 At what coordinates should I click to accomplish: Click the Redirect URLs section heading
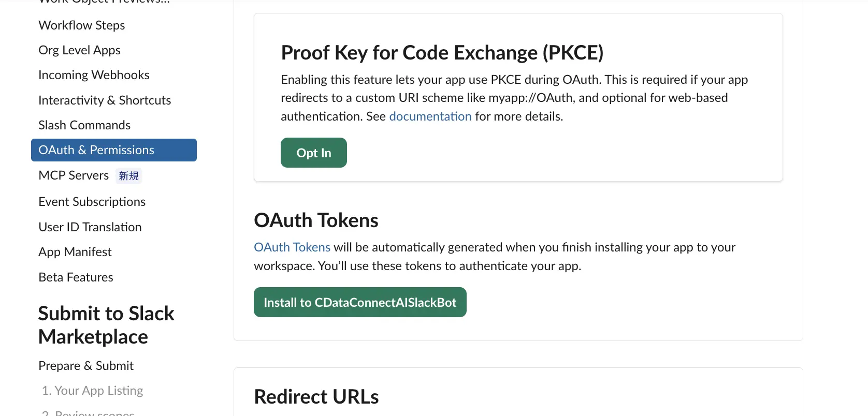(316, 397)
